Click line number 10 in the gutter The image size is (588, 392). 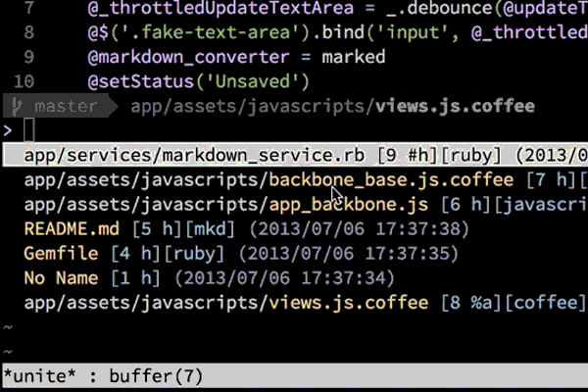tap(24, 81)
